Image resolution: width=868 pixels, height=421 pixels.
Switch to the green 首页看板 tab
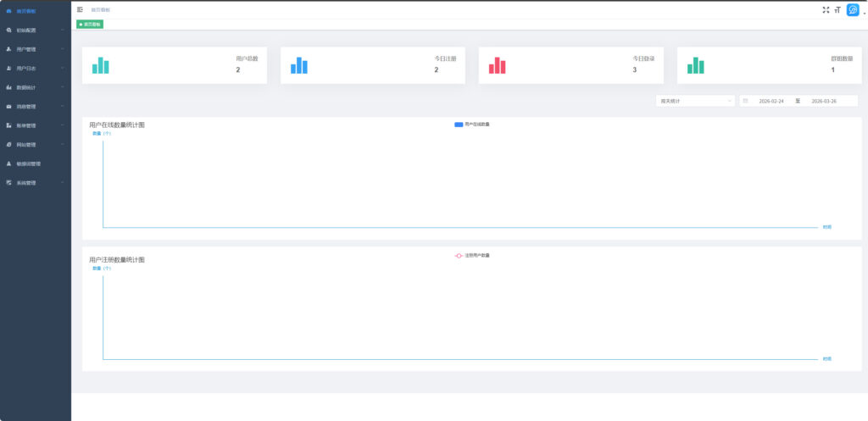(90, 25)
